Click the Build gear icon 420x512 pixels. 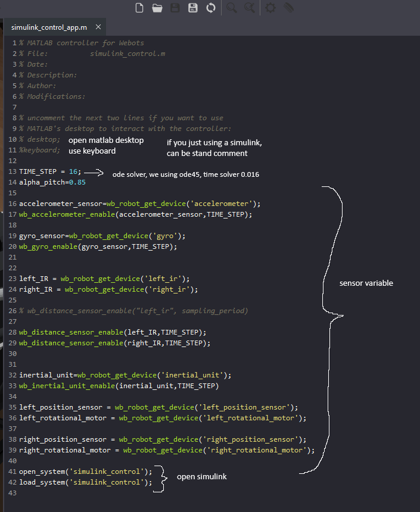tap(270, 8)
